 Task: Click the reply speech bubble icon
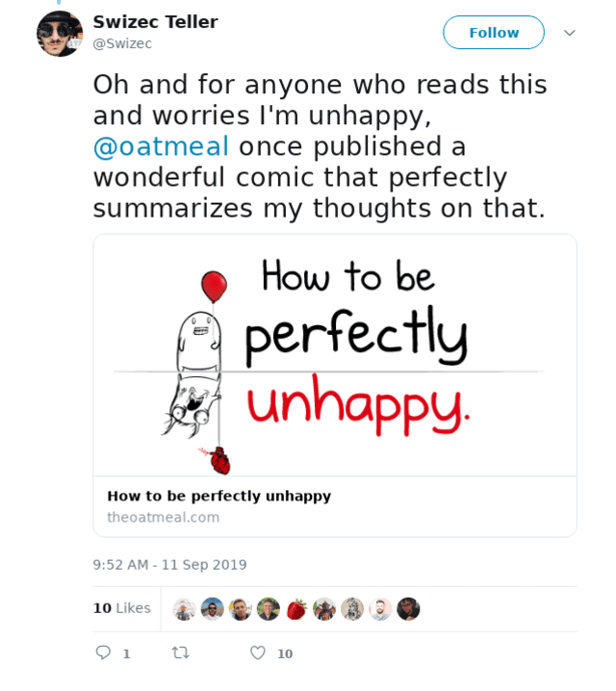coord(104,653)
